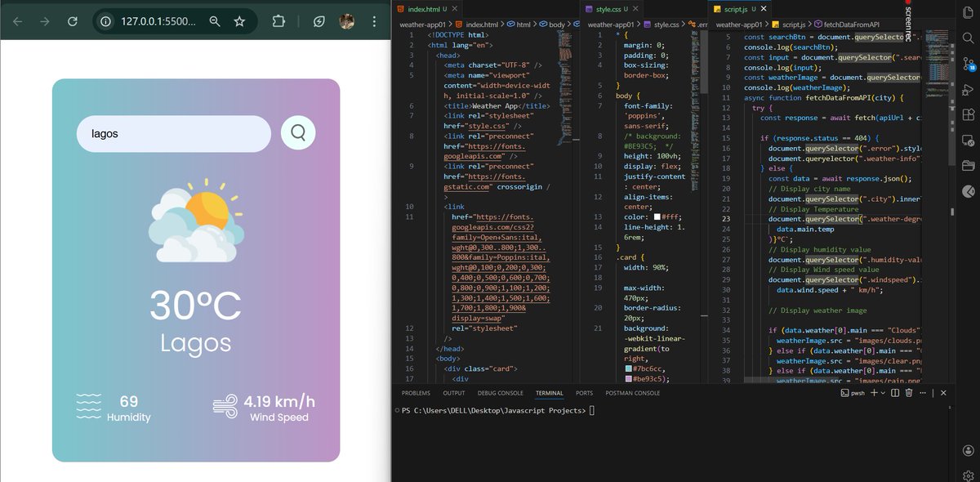This screenshot has height=482, width=980.
Task: Click the "4.19 km/h" wind speed value
Action: [x=279, y=401]
